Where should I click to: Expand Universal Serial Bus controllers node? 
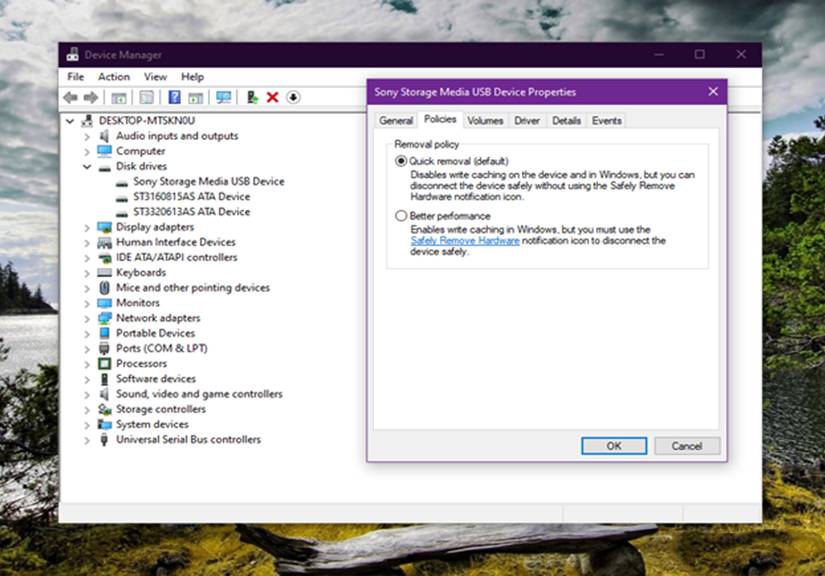(87, 440)
